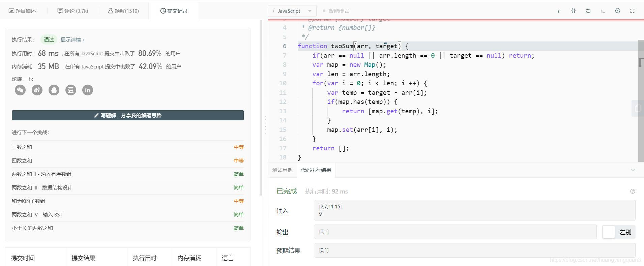This screenshot has width=644, height=266.
Task: Open the 和为K的子数组 challenge
Action: 128,201
